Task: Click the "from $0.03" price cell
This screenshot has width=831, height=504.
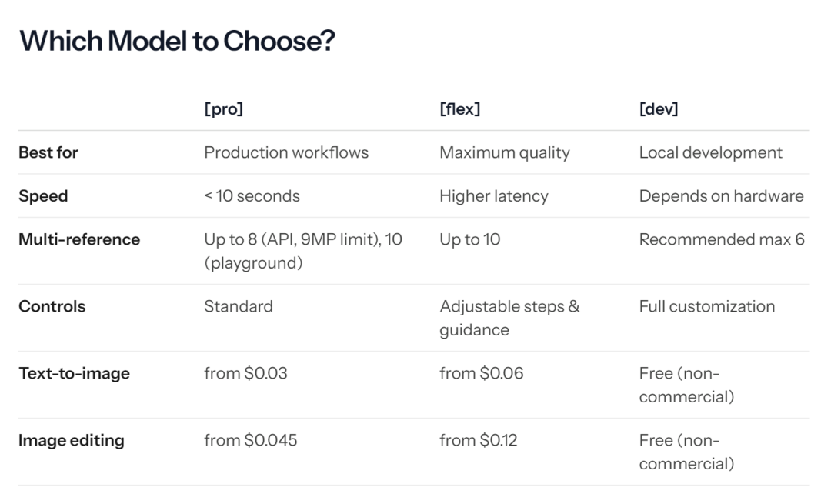Action: (244, 373)
